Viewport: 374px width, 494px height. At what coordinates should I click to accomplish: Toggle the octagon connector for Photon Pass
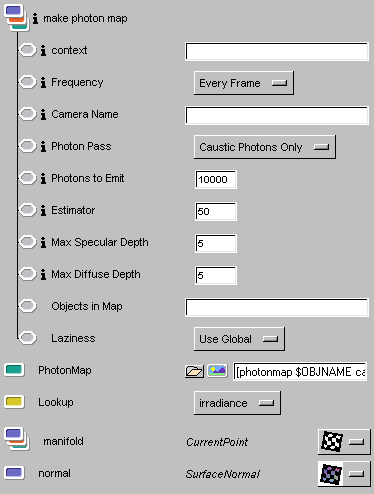click(x=27, y=146)
